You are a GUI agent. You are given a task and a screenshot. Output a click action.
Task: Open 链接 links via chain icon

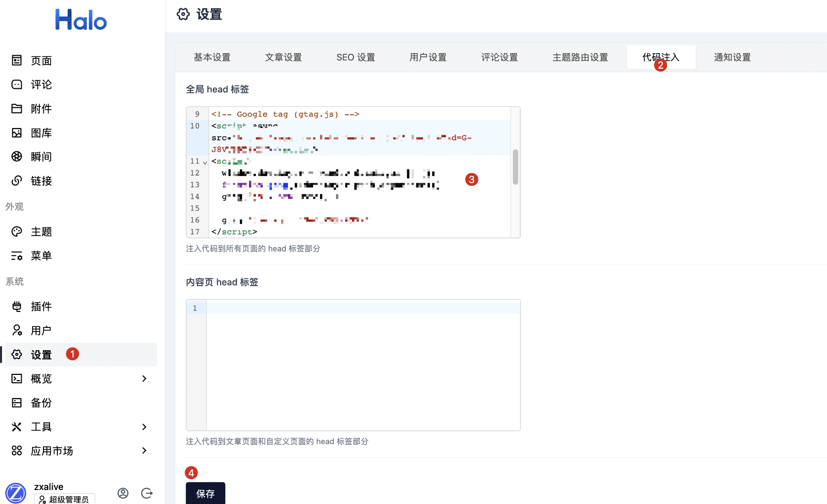point(17,181)
